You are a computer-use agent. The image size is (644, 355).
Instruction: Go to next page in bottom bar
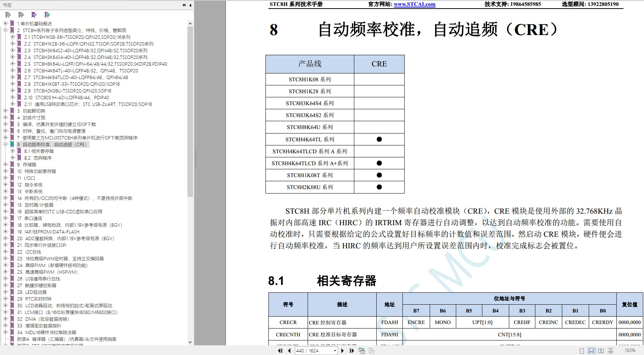click(x=342, y=351)
